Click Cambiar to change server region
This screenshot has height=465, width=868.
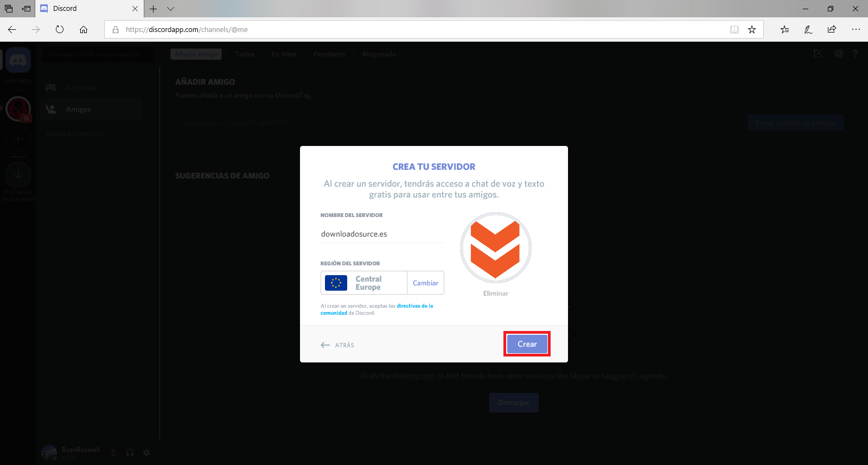[x=425, y=283]
